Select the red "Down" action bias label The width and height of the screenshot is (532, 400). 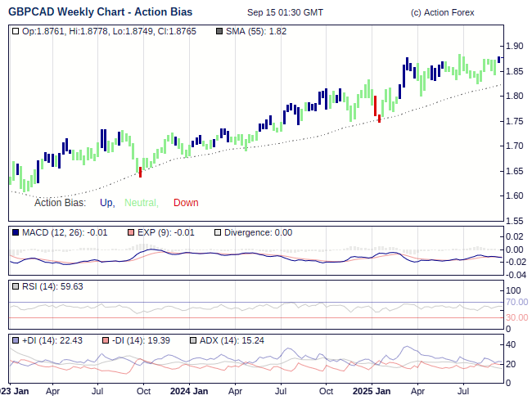186,203
